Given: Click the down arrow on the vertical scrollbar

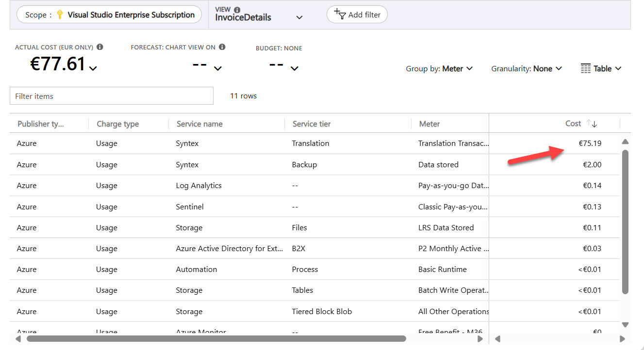Looking at the screenshot, I should pyautogui.click(x=626, y=325).
